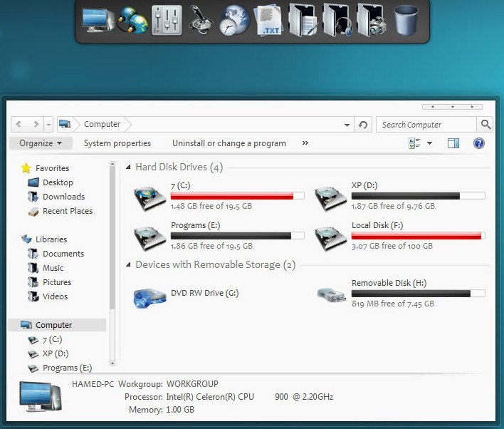Open the volume mixer dock icon
The height and width of the screenshot is (429, 504).
[x=167, y=20]
